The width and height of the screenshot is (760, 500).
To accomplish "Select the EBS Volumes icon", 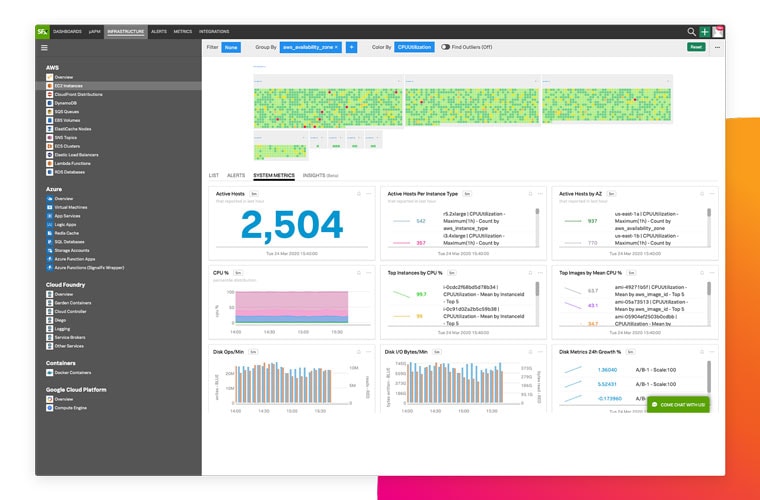I will pyautogui.click(x=49, y=121).
